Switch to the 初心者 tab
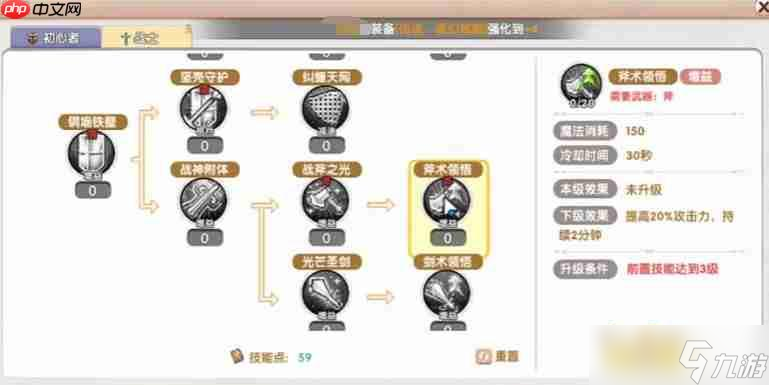 point(55,38)
